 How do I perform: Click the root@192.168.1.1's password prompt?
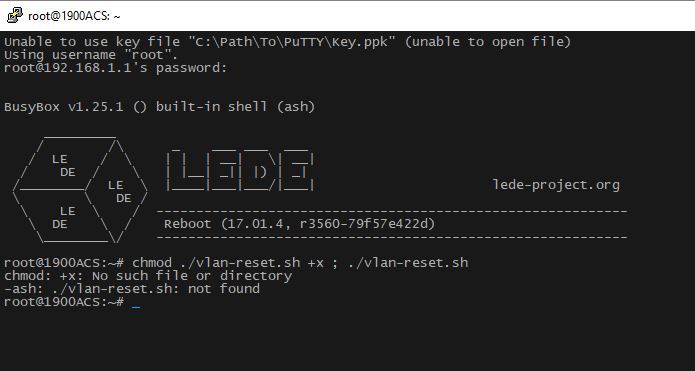[115, 68]
